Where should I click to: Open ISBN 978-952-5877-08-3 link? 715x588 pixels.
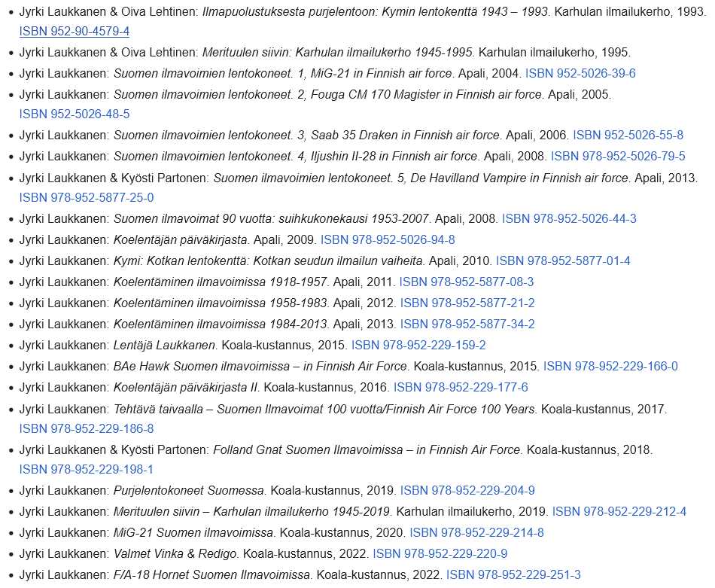[x=467, y=282]
